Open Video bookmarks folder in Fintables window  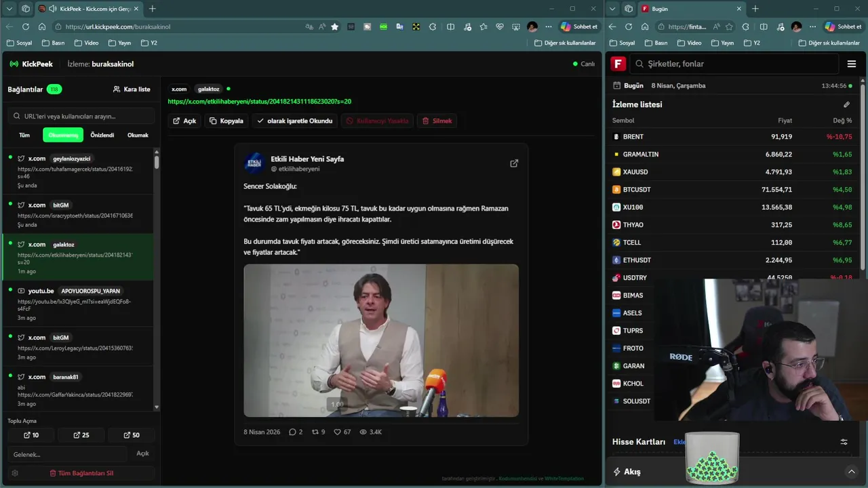(689, 43)
